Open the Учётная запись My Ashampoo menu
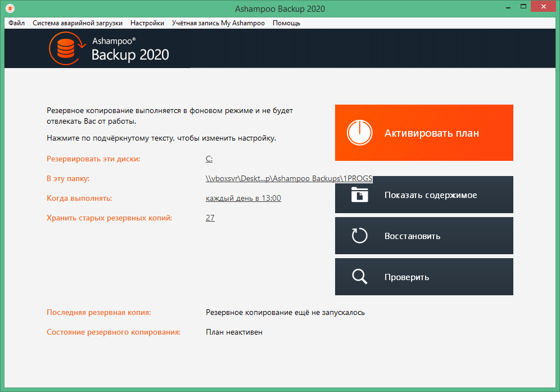 [218, 23]
